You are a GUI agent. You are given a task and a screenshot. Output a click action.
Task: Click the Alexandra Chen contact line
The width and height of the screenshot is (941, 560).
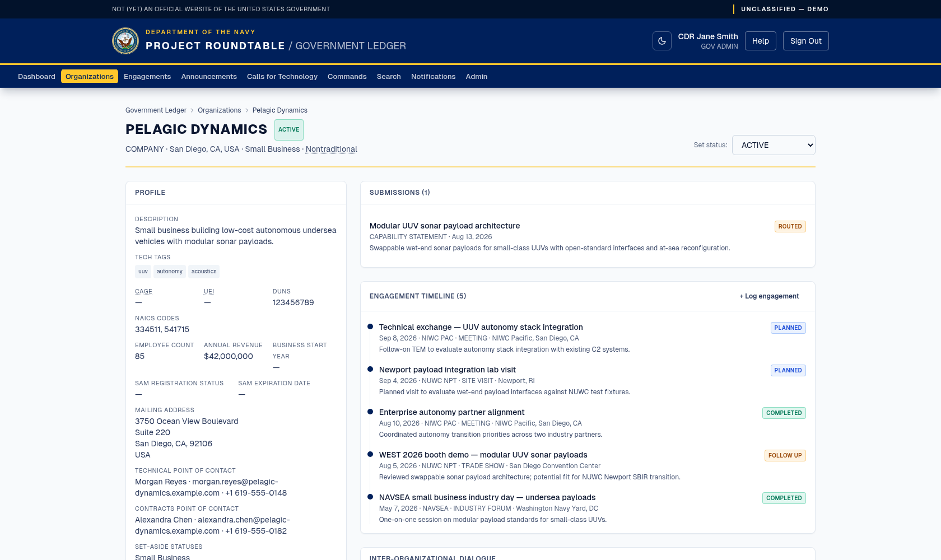tap(212, 525)
